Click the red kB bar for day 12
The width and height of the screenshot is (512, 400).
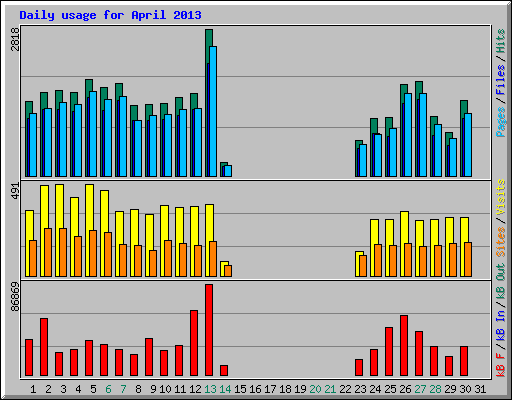point(194,343)
